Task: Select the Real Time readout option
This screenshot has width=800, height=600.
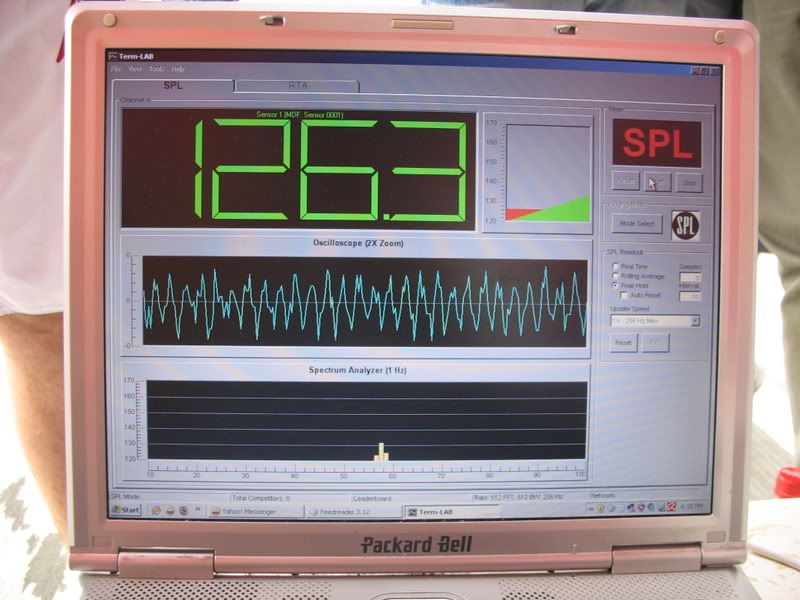Action: (615, 266)
